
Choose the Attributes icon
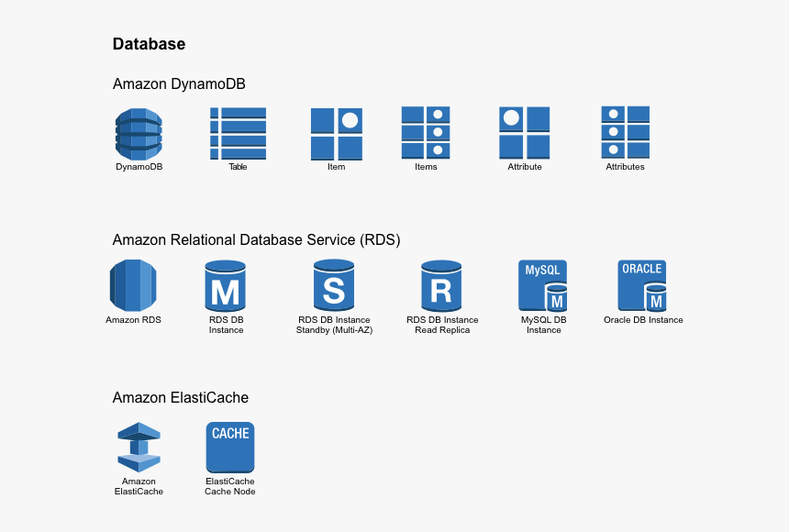[x=626, y=132]
